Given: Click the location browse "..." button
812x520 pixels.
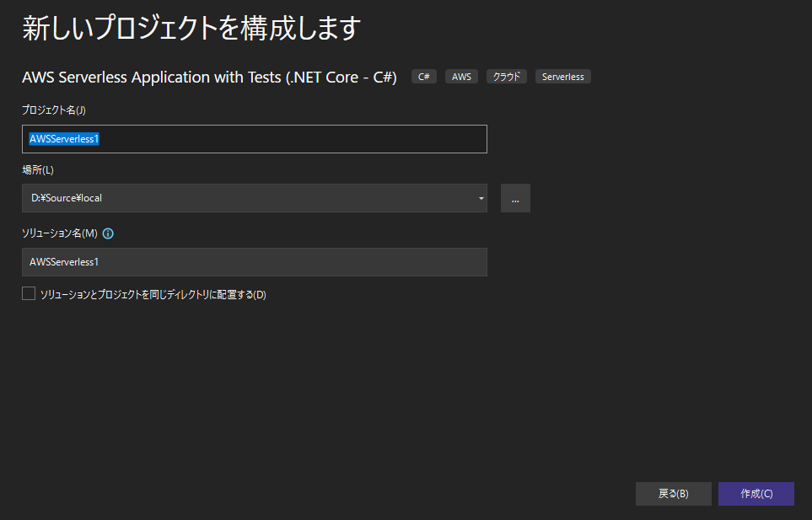Looking at the screenshot, I should coord(515,198).
